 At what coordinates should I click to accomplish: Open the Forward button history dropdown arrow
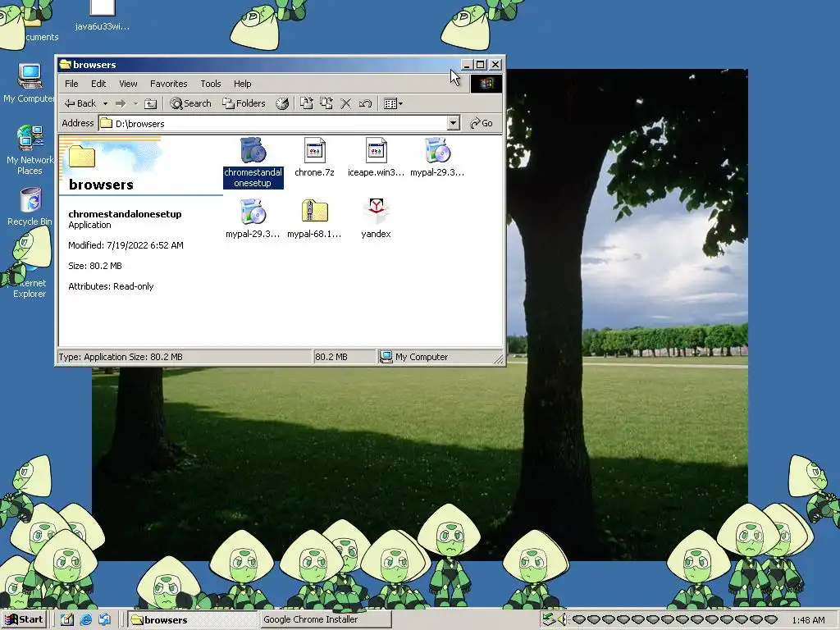pos(135,103)
